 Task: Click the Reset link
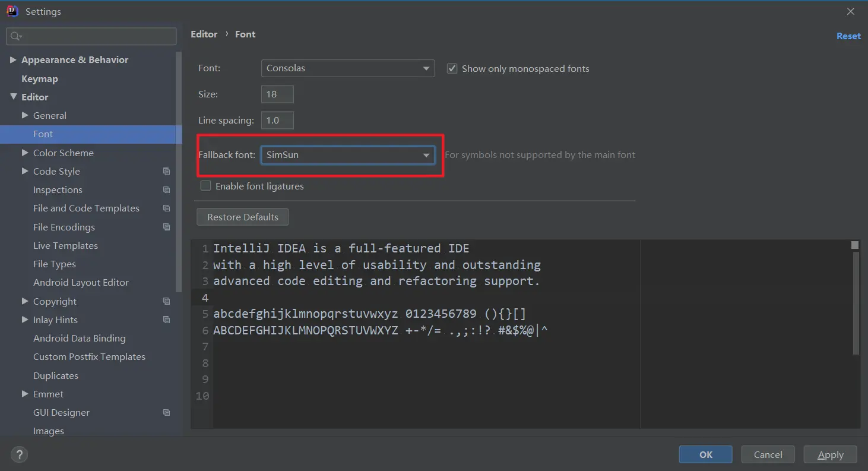coord(848,36)
